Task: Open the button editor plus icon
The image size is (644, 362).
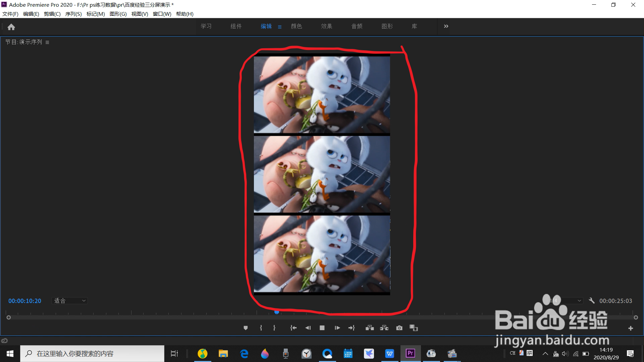Action: tap(630, 328)
